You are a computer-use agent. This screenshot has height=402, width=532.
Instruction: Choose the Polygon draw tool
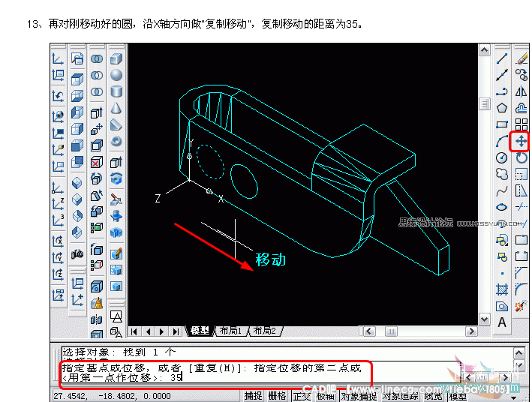coord(502,108)
